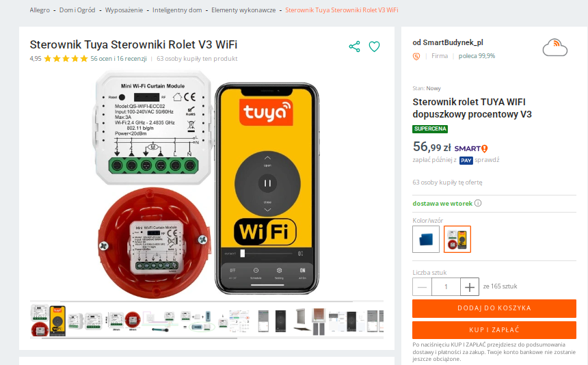
Task: Click KUP I ZAPŁAĆ button
Action: (x=494, y=329)
